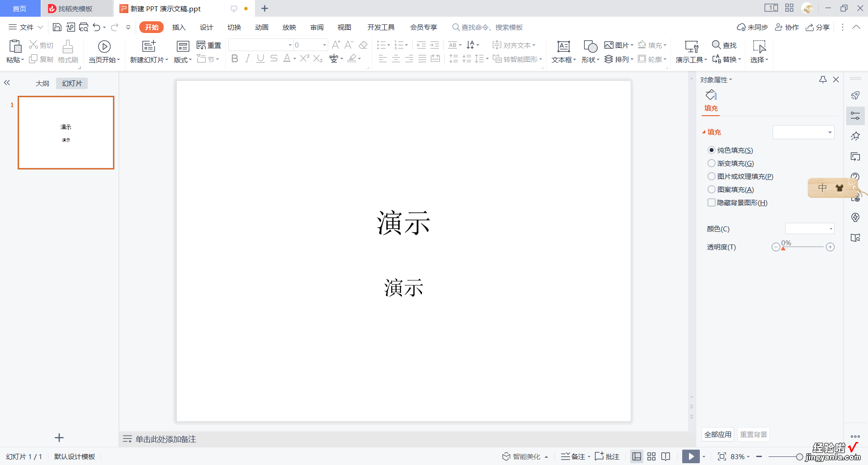Click the add notes area

[x=165, y=439]
